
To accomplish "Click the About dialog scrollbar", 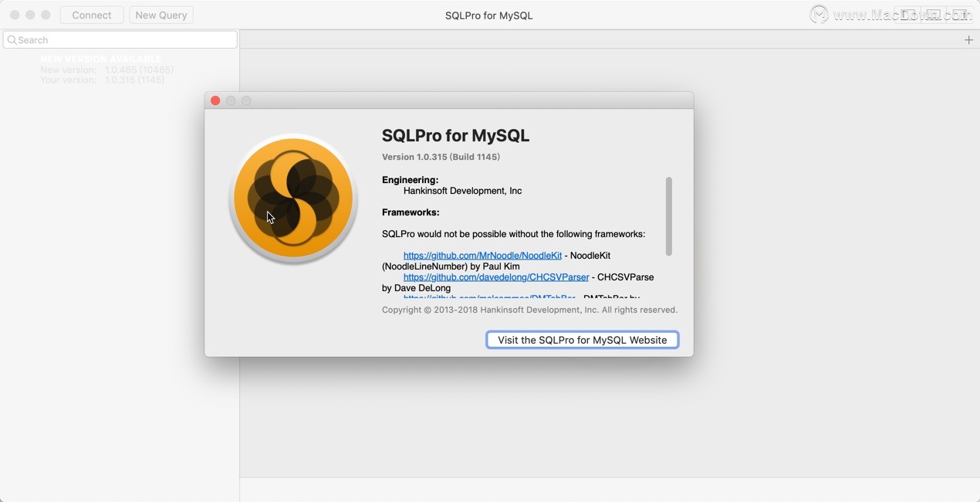I will [x=668, y=216].
